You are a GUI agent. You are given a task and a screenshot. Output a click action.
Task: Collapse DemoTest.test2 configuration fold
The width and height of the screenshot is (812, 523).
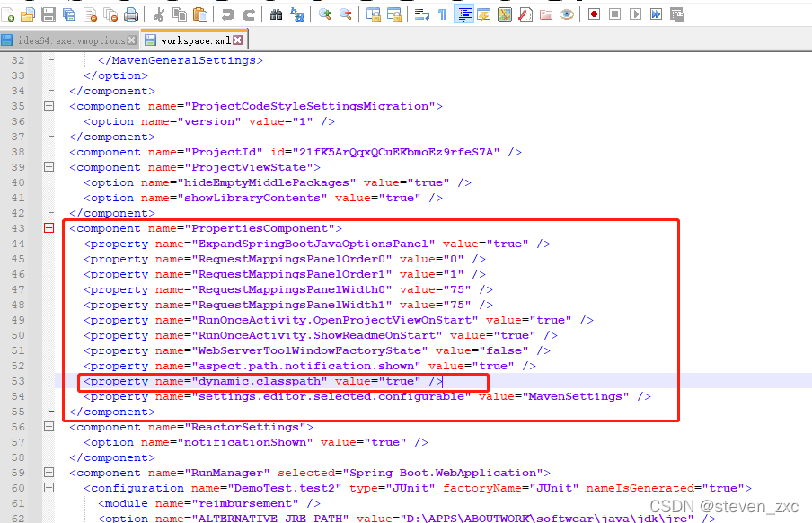click(49, 488)
